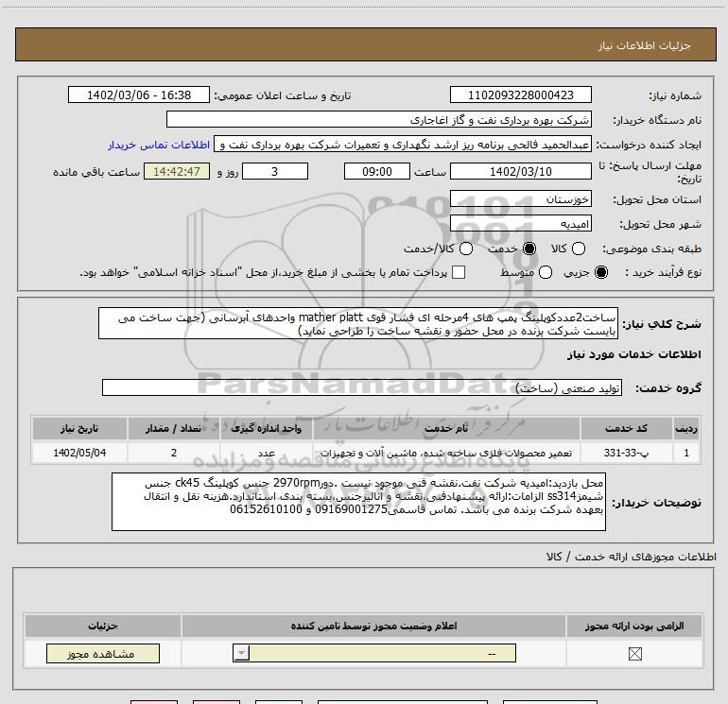Select the کالا/خدمت radio button
Image resolution: width=728 pixels, height=704 pixels.
click(466, 249)
